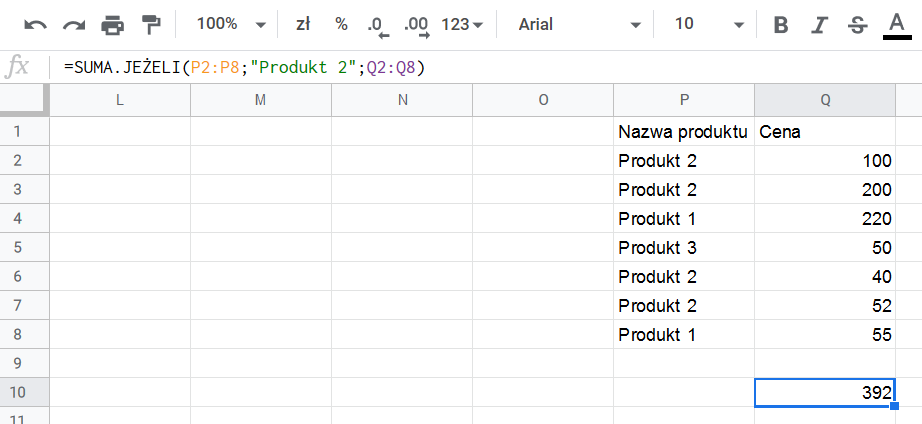The width and height of the screenshot is (922, 424).
Task: Click into the SUMA.JEŻELI formula bar
Action: click(x=488, y=68)
